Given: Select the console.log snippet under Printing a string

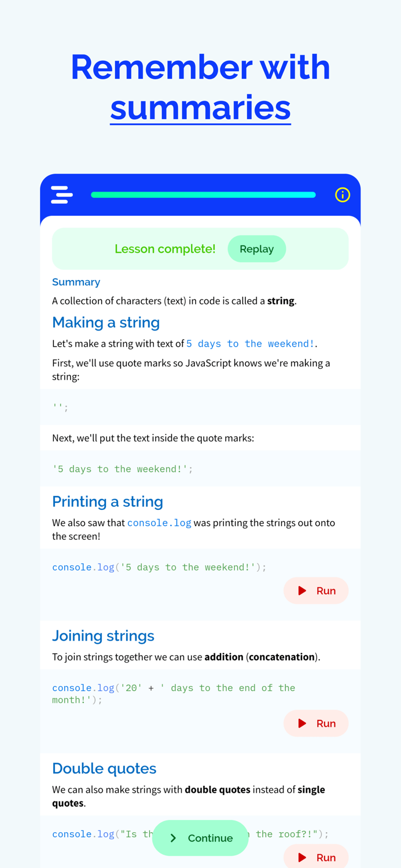Looking at the screenshot, I should pos(159,567).
